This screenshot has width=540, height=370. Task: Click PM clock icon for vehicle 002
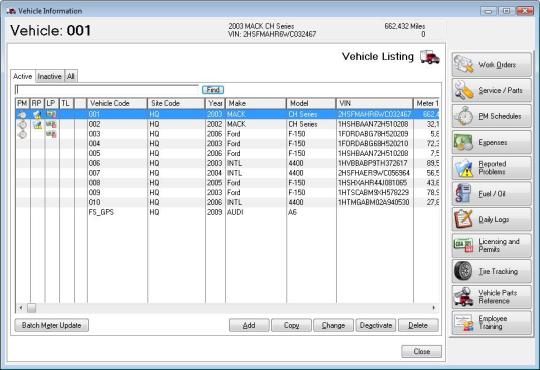tap(22, 124)
